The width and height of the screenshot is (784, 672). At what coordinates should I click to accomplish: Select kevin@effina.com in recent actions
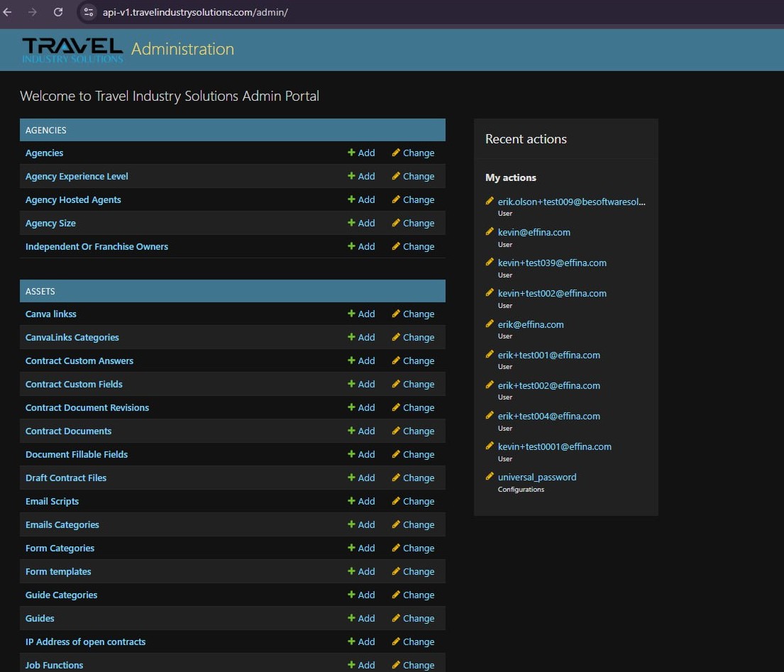(x=534, y=232)
